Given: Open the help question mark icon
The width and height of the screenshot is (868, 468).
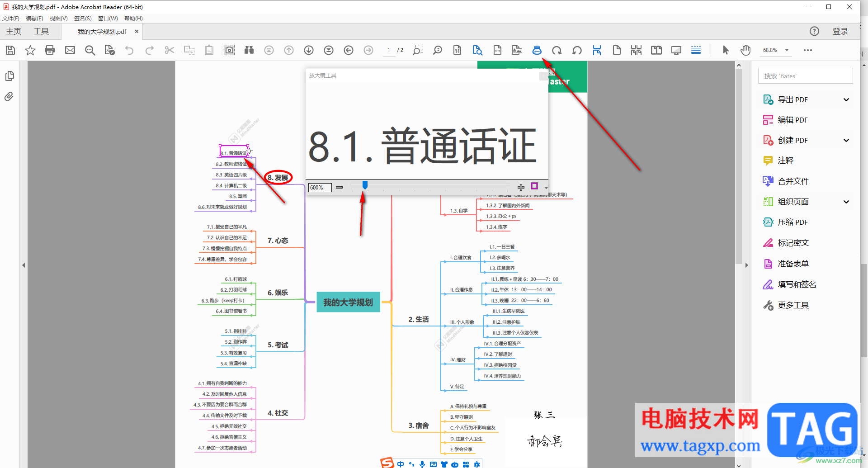Looking at the screenshot, I should pos(814,31).
